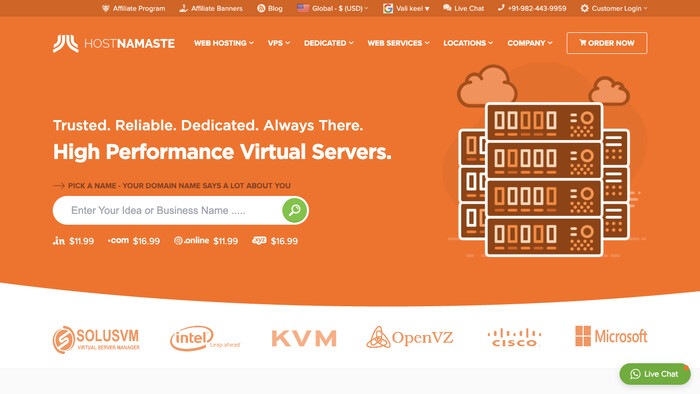Click the .online domain logo
Viewport: 700px width, 394px height.
pyautogui.click(x=192, y=241)
